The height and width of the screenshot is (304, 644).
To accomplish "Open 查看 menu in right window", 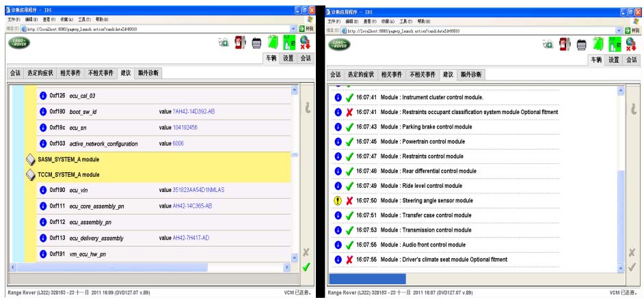I will 371,21.
